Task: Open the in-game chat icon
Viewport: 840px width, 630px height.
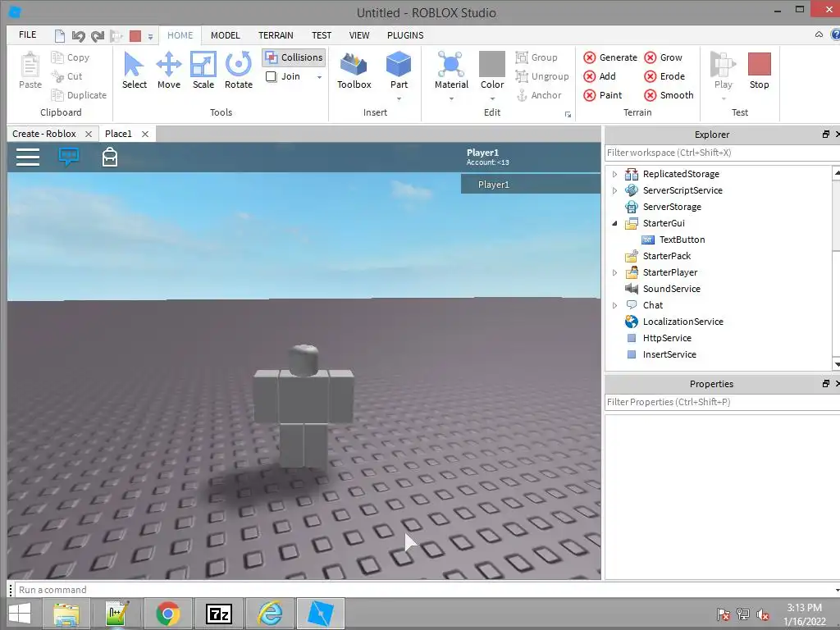Action: (x=69, y=157)
